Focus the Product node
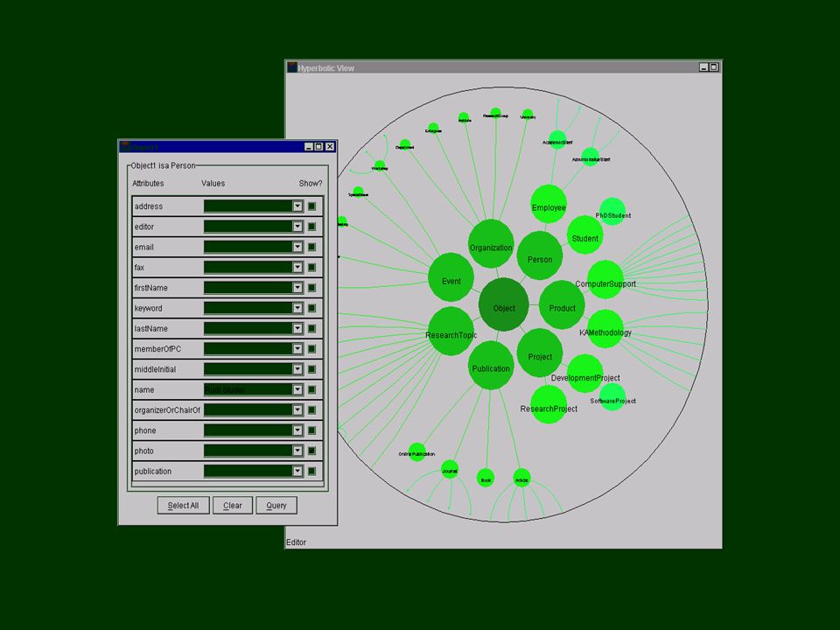The width and height of the screenshot is (840, 630). pos(562,304)
